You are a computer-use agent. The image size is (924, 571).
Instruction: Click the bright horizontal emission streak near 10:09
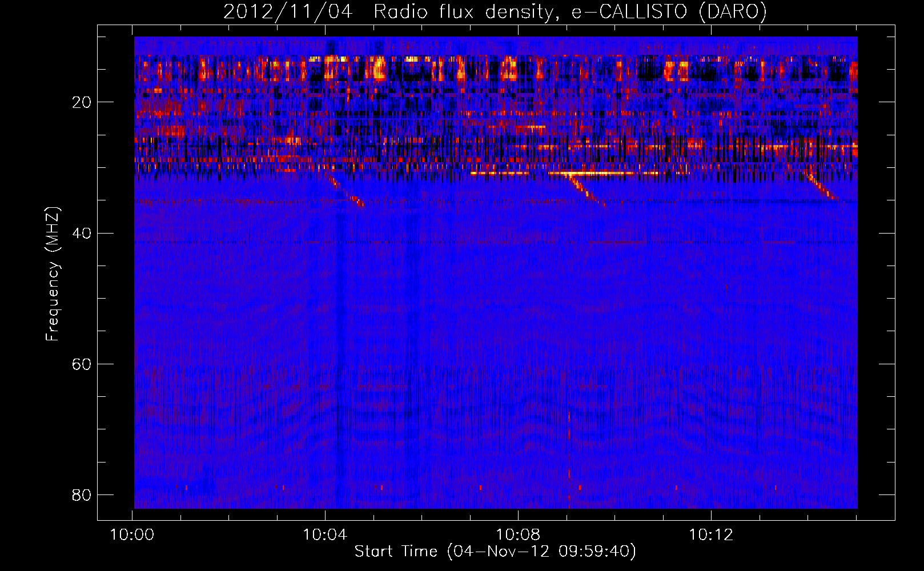[x=602, y=172]
